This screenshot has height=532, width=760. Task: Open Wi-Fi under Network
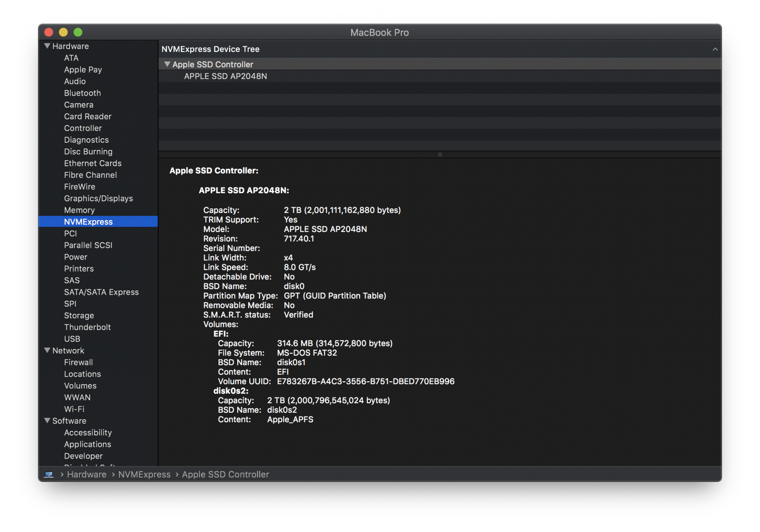[74, 409]
